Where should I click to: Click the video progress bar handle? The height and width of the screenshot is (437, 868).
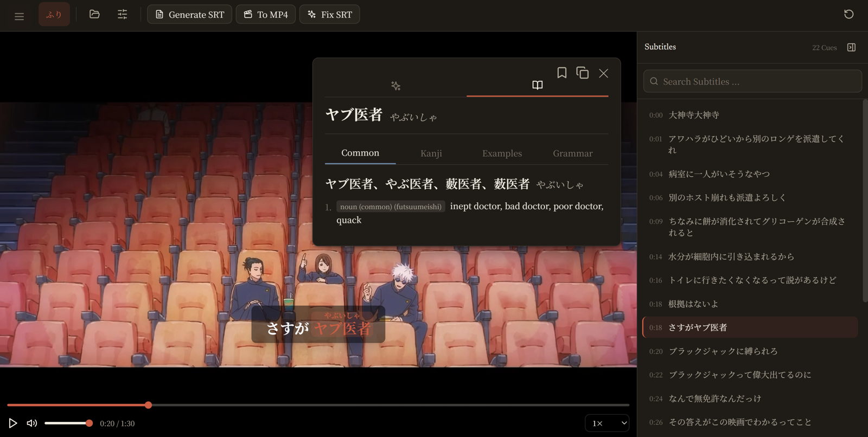148,405
